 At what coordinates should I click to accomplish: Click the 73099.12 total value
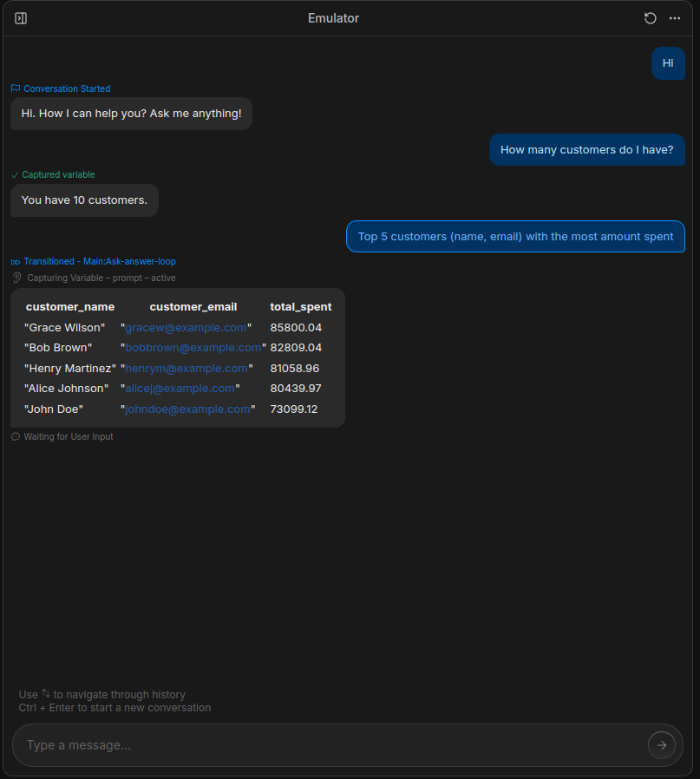click(293, 409)
